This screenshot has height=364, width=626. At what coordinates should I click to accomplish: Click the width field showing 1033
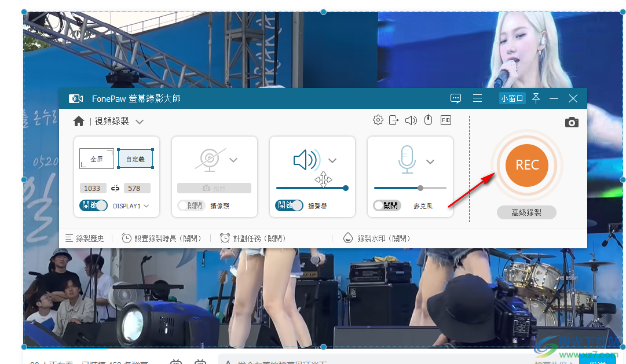coord(93,188)
